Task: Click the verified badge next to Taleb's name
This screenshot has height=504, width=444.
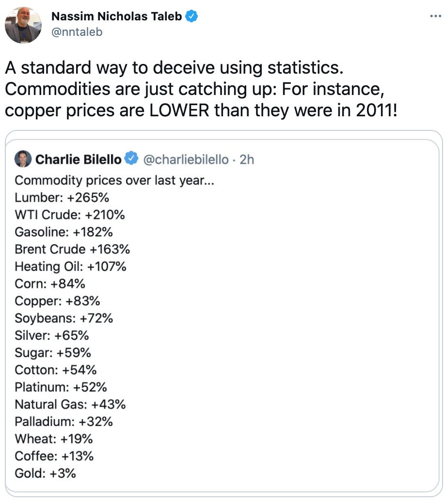Action: coord(192,16)
